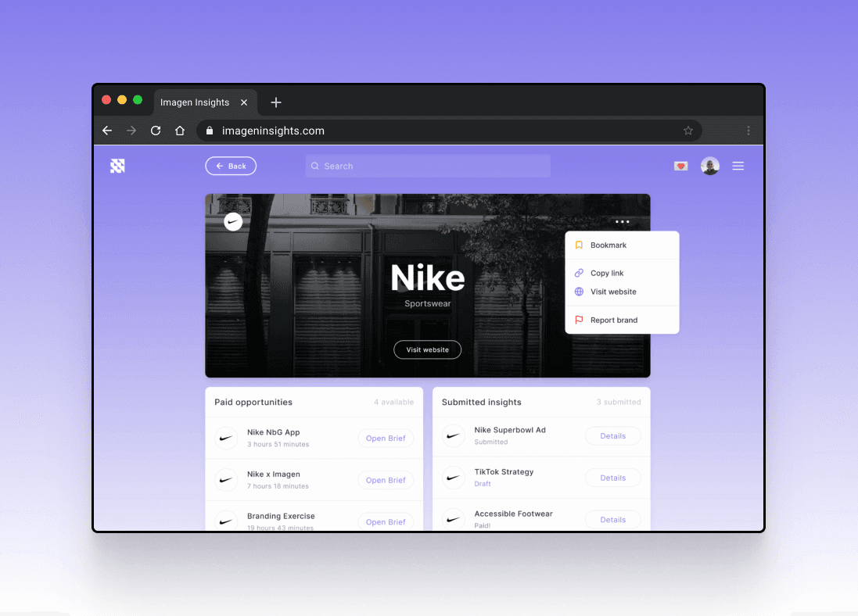858x616 pixels.
Task: Open the user profile avatar
Action: pyautogui.click(x=709, y=166)
